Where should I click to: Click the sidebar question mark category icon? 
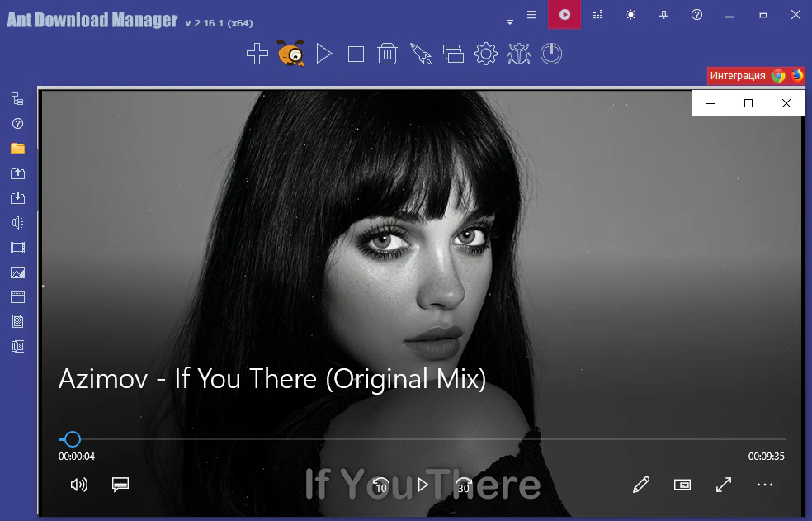tap(17, 123)
